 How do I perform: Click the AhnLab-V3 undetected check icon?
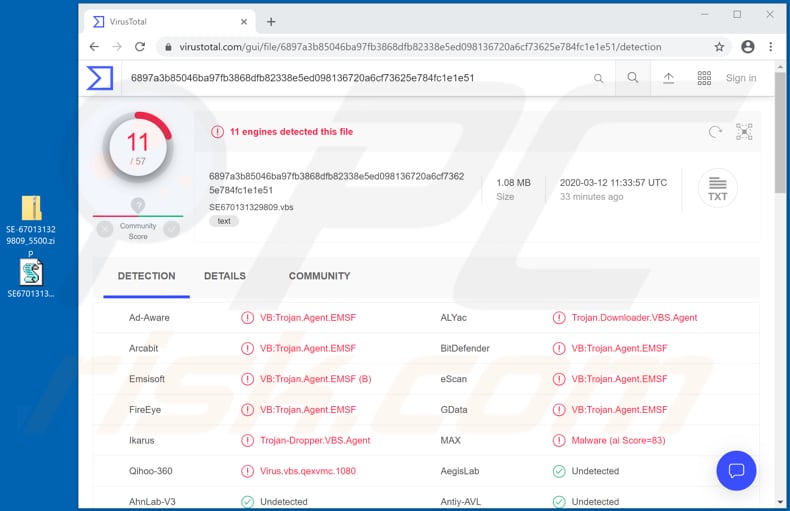click(247, 502)
